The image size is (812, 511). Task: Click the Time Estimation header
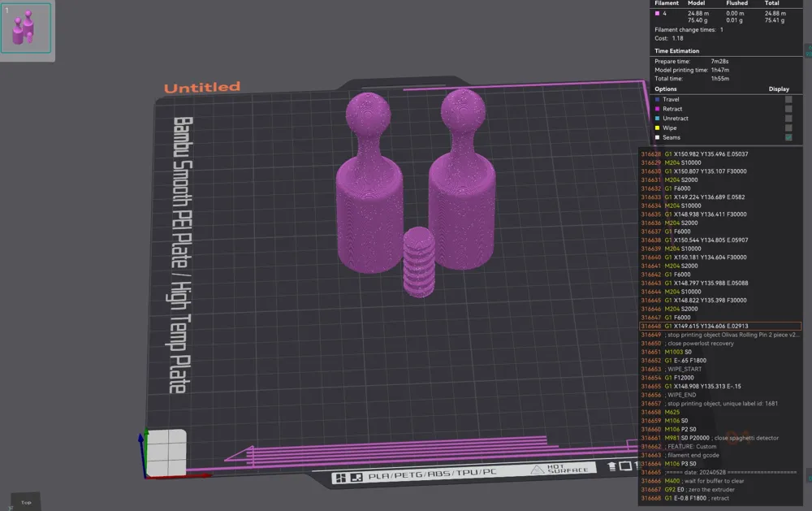pos(676,51)
